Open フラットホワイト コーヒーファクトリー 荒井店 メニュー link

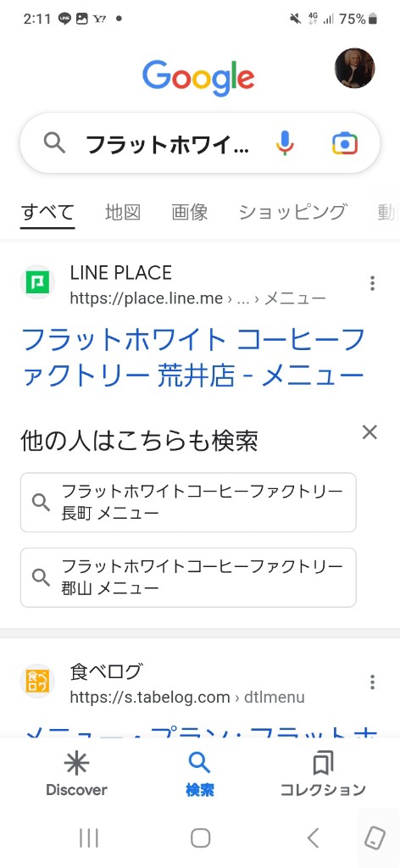pos(193,357)
